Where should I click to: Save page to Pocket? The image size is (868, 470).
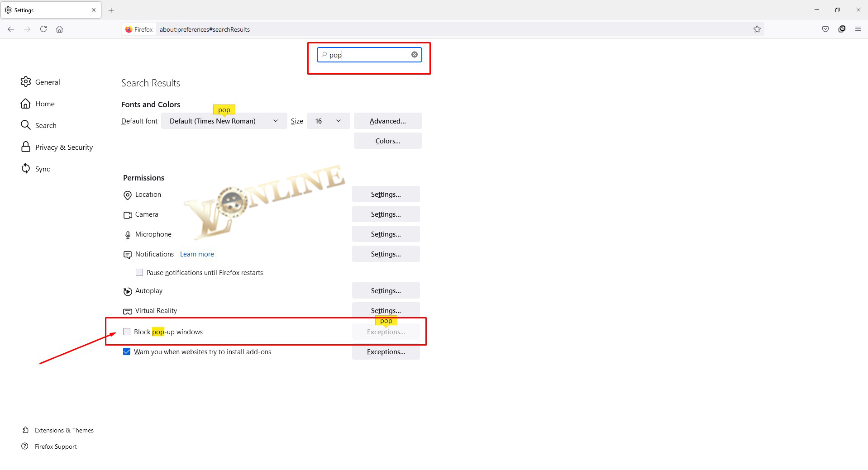click(825, 29)
